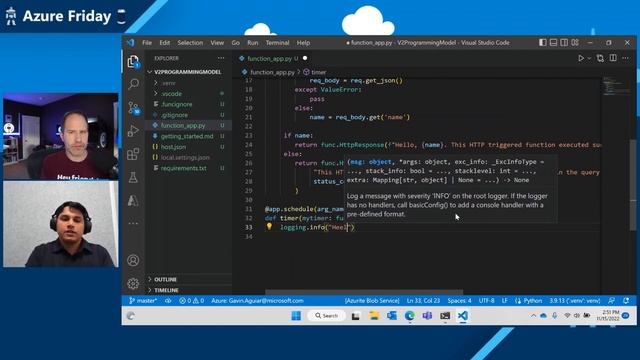Image resolution: width=640 pixels, height=360 pixels.
Task: Click the taskbar Search box
Action: point(327,316)
